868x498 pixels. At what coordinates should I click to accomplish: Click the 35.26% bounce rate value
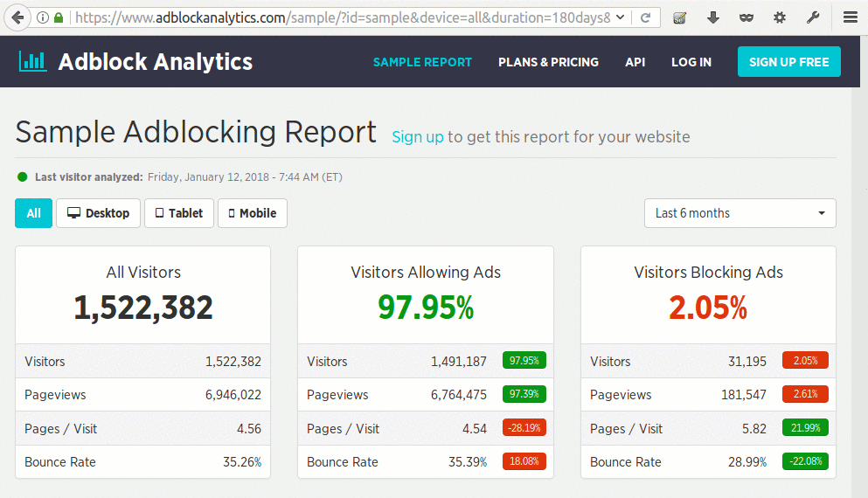(242, 462)
